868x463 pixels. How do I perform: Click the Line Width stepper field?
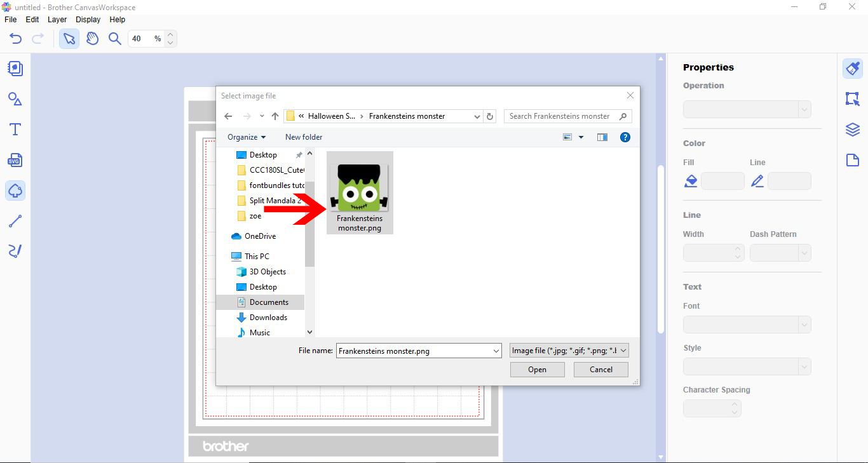coord(714,253)
